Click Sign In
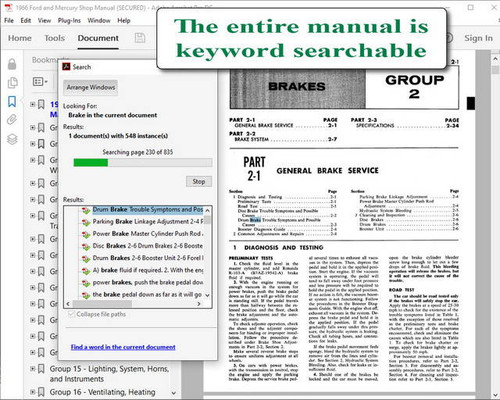Screen dimensions: 500x400 tap(478, 38)
